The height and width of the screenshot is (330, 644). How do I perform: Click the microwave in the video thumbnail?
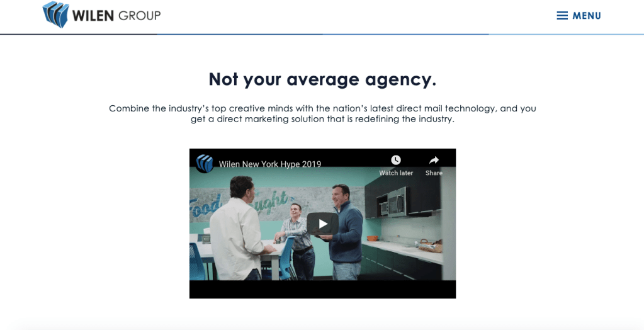pos(395,203)
